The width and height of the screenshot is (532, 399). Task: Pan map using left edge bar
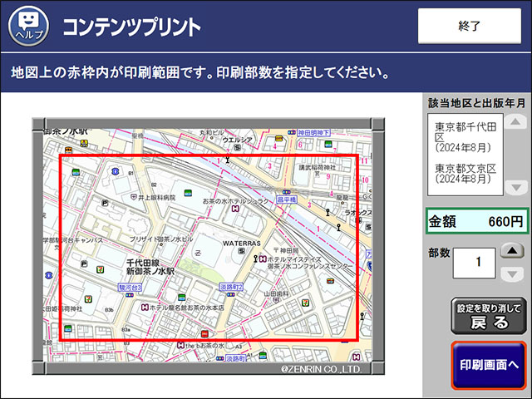tap(37, 246)
